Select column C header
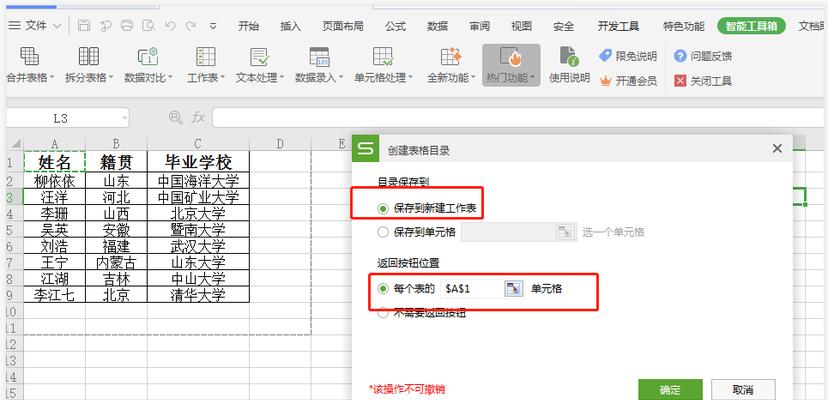Screen dimensions: 828x400 click(x=198, y=143)
